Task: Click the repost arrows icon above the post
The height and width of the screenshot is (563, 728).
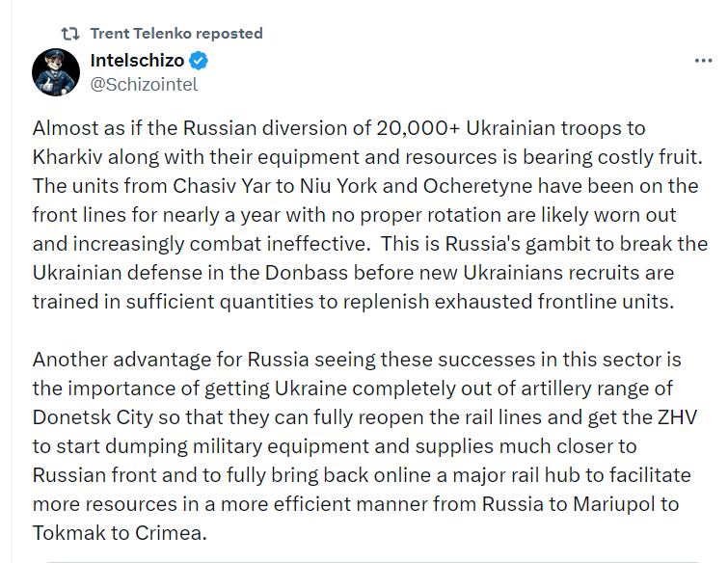Action: click(x=70, y=34)
